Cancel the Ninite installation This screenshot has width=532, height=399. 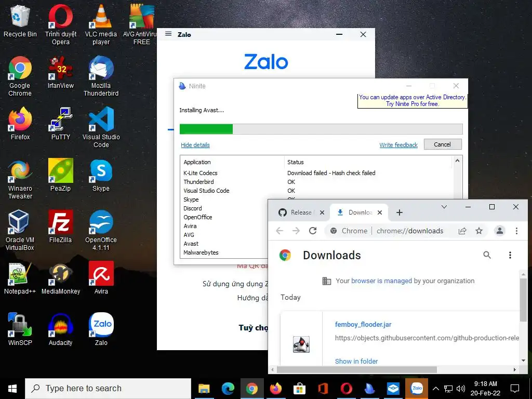pyautogui.click(x=443, y=144)
